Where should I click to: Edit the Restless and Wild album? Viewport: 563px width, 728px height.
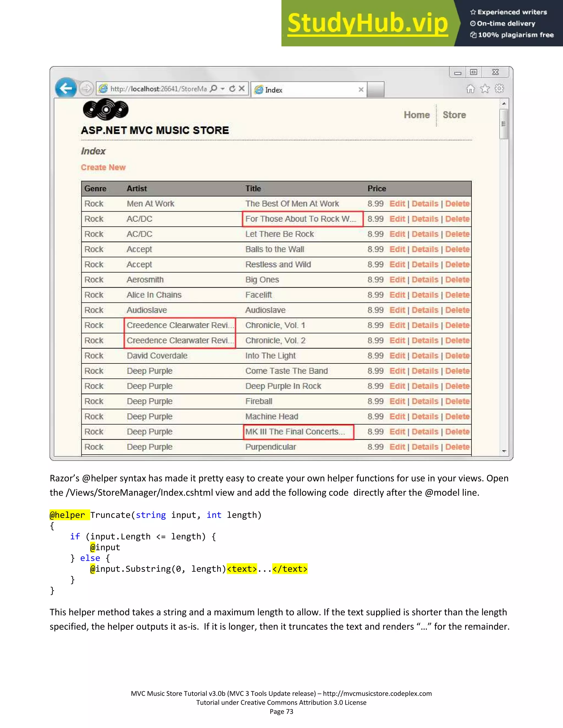click(x=397, y=264)
